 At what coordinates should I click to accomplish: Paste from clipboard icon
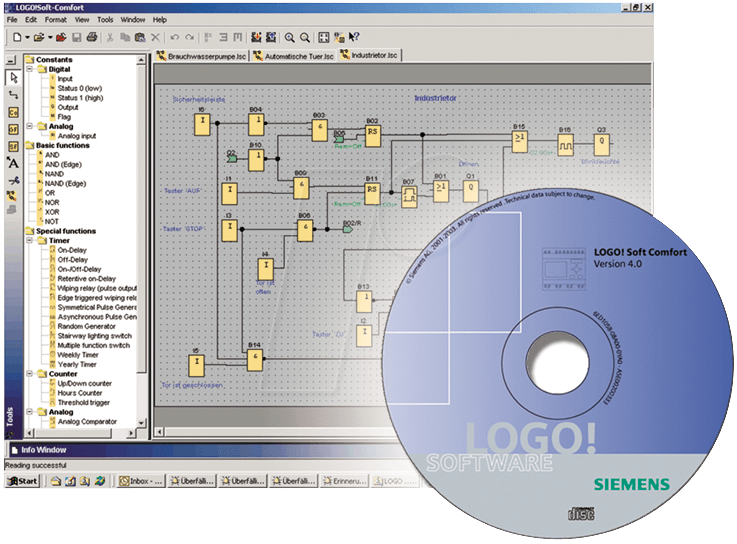tap(140, 37)
